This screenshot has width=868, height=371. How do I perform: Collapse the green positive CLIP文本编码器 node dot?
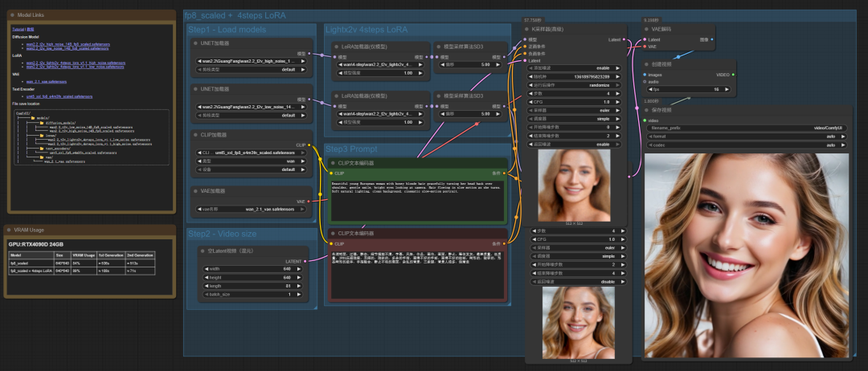tap(334, 163)
